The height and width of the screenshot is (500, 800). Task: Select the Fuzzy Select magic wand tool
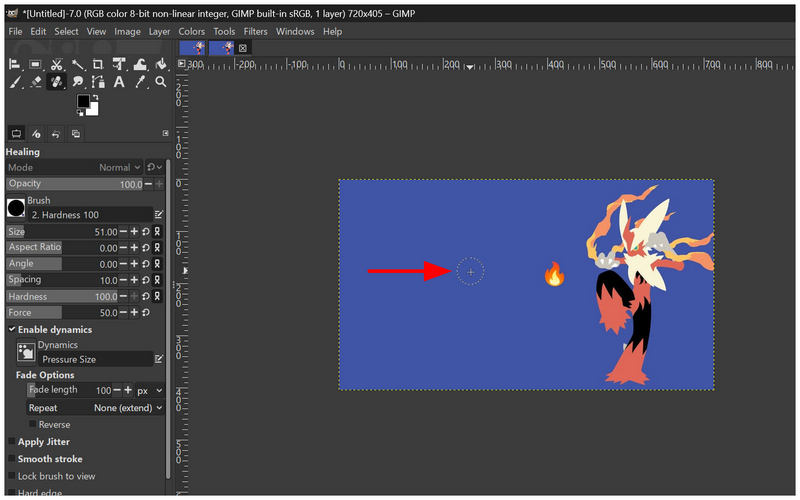pyautogui.click(x=78, y=64)
